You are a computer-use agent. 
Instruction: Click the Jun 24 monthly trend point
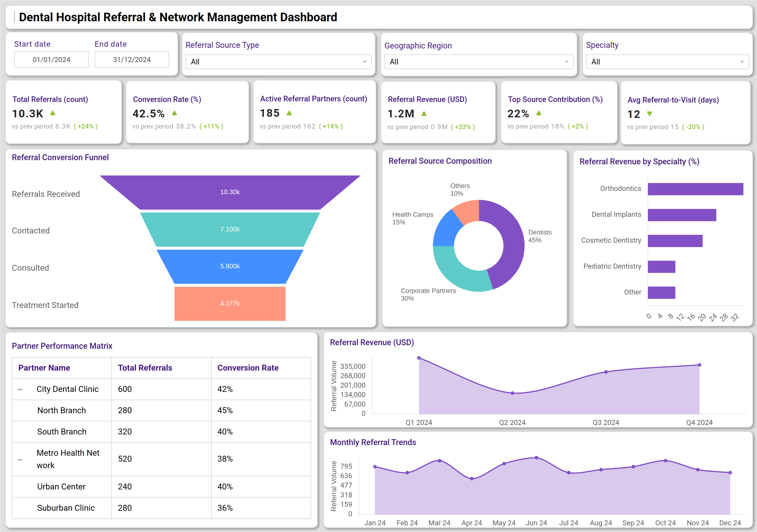536,458
